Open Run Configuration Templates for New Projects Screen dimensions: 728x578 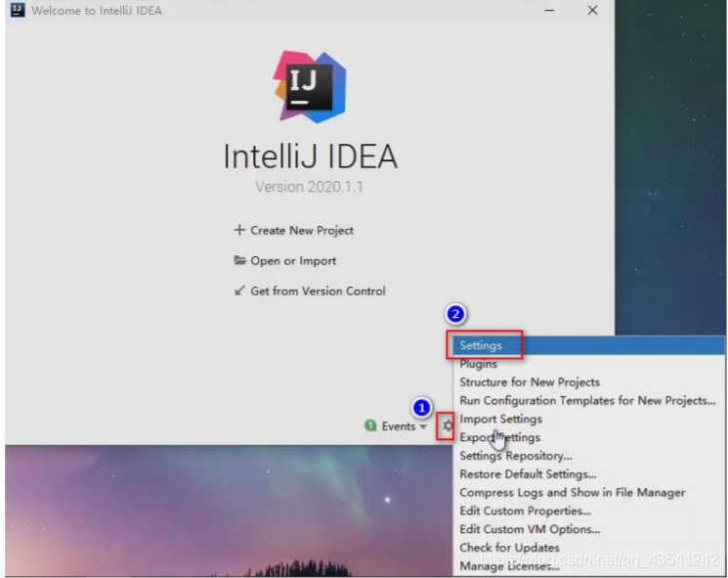[588, 401]
